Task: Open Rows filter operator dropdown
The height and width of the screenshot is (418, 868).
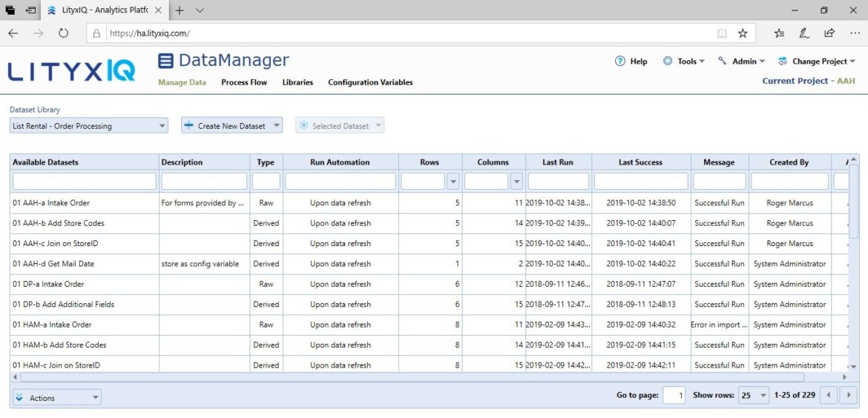Action: [453, 182]
